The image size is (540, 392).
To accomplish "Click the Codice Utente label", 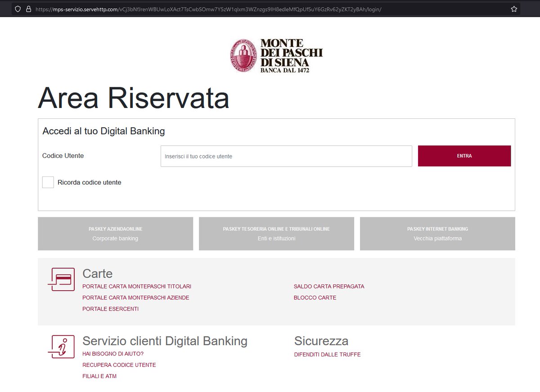I will 63,156.
